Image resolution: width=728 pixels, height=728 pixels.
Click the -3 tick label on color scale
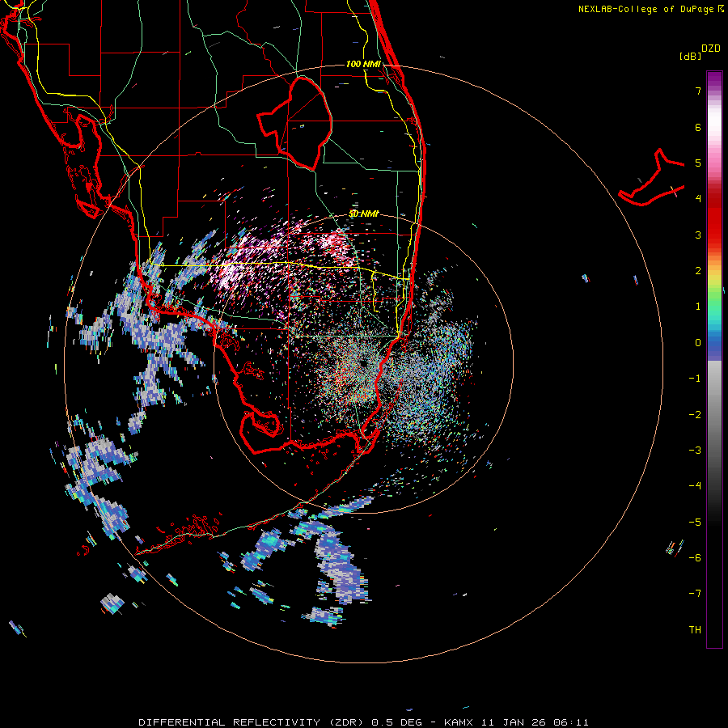(695, 451)
